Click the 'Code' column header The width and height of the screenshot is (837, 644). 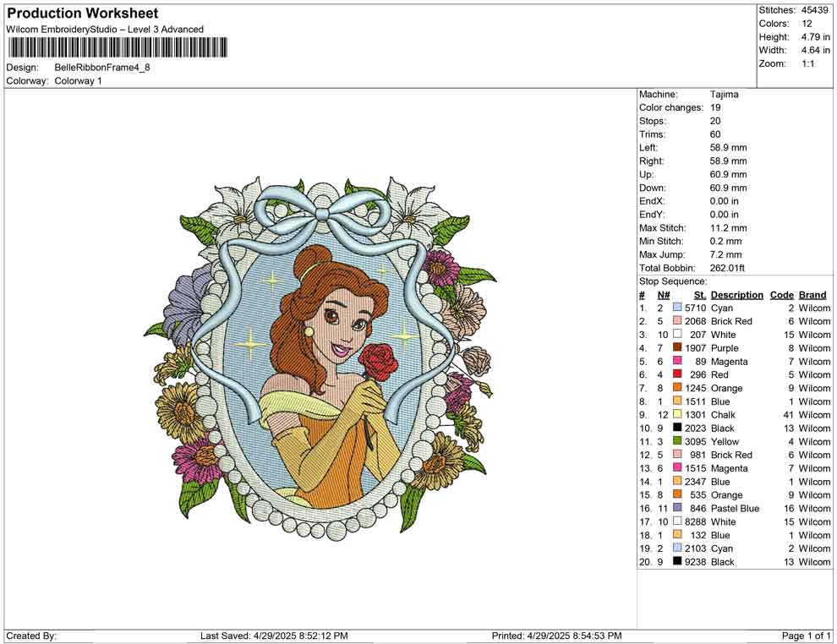coord(782,294)
